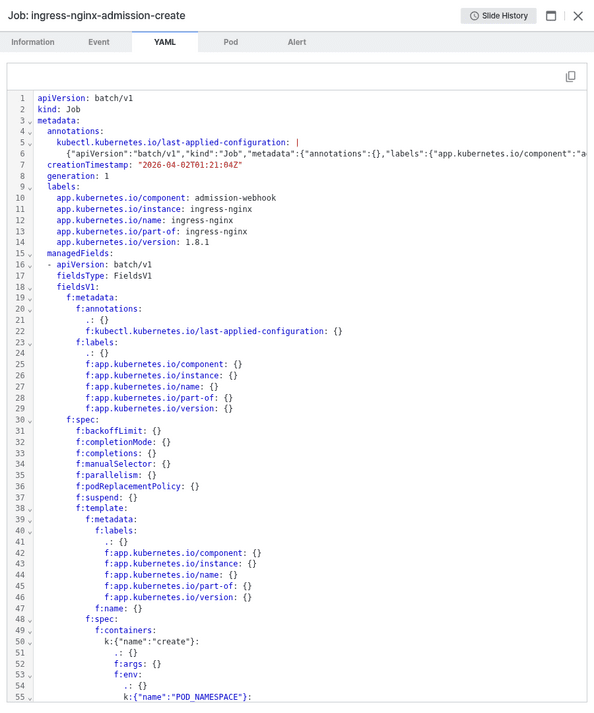Screen dimensions: 594x713
Task: Click the job title ingress-nginx-admission-create
Action: 108,15
